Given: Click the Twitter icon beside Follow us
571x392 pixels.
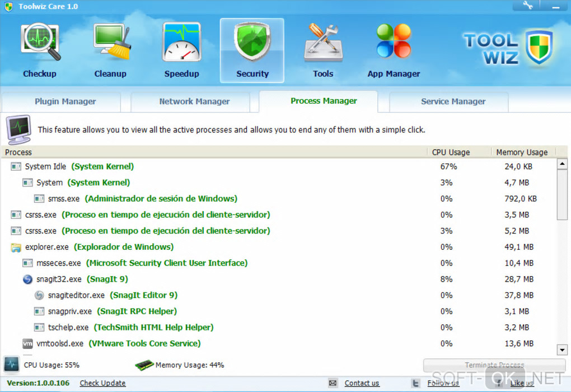Looking at the screenshot, I should tap(415, 383).
